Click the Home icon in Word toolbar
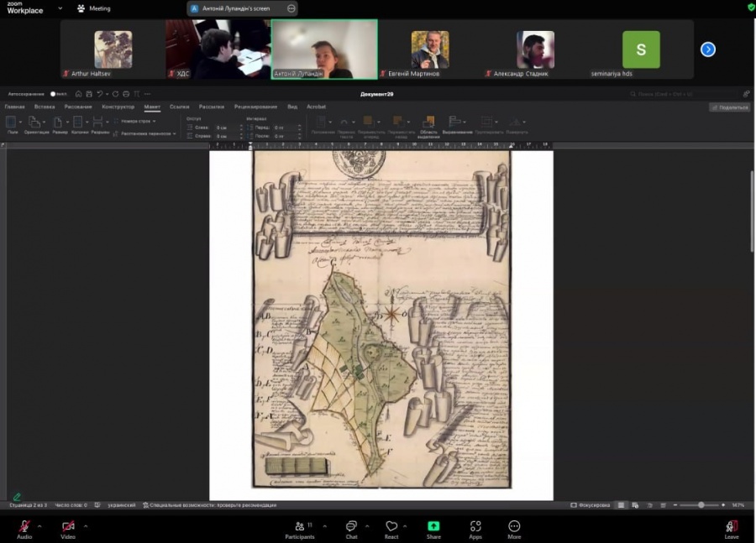756x543 pixels. [79, 94]
